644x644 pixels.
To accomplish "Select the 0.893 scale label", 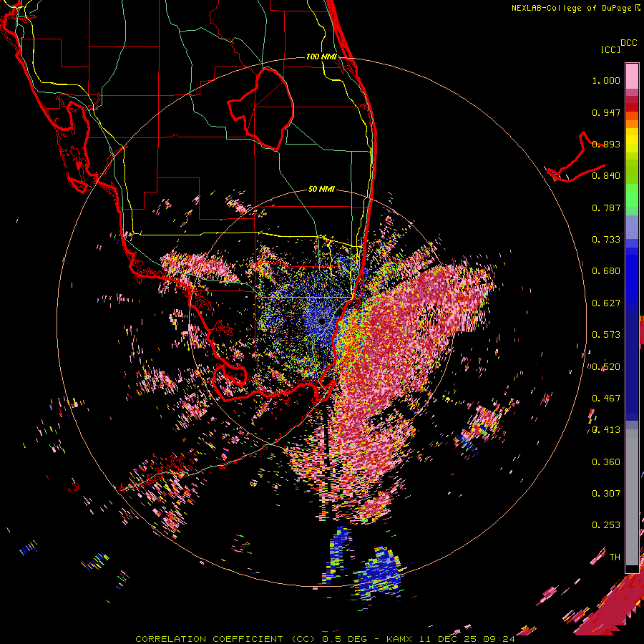I will [606, 144].
